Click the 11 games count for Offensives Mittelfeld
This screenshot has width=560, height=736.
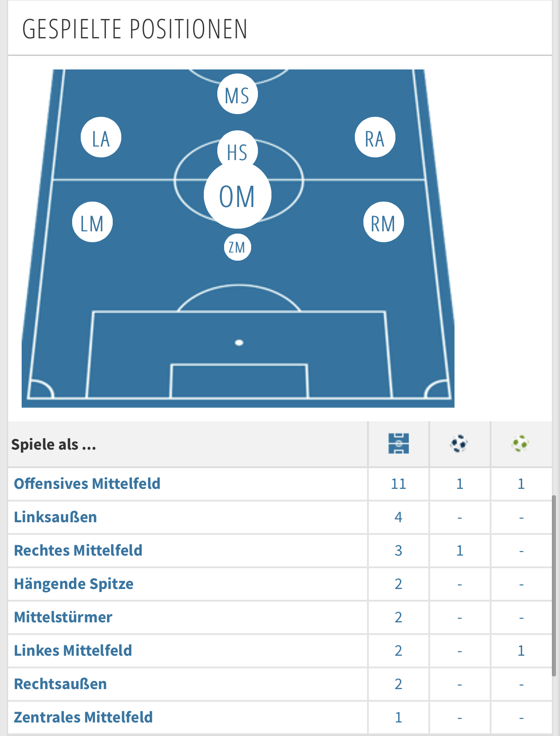[399, 484]
